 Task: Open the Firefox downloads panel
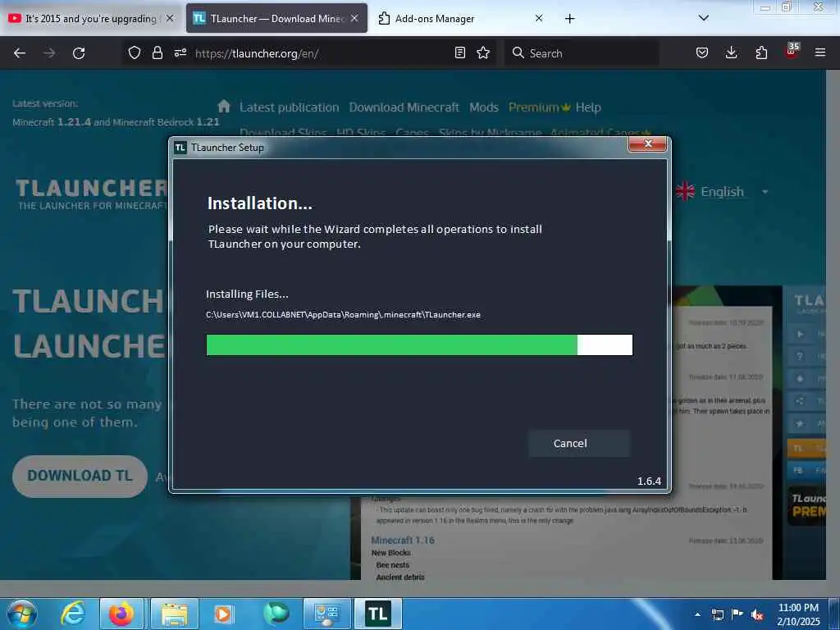tap(731, 52)
